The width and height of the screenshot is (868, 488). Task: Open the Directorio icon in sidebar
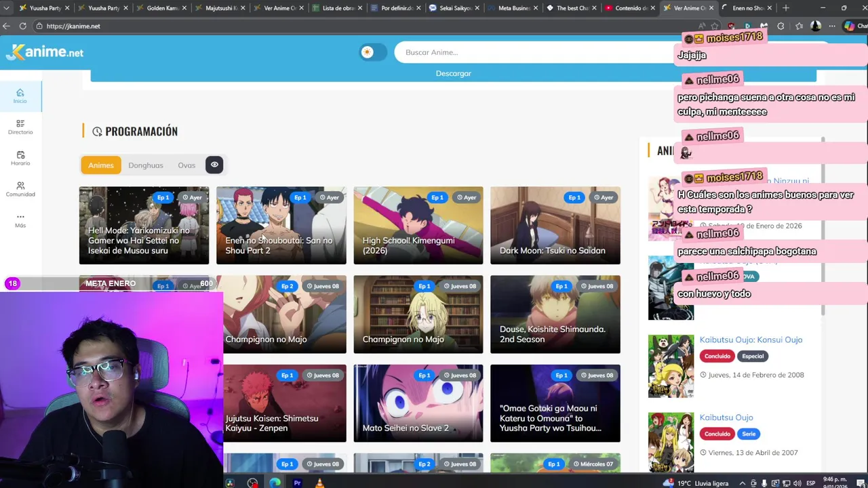[20, 127]
